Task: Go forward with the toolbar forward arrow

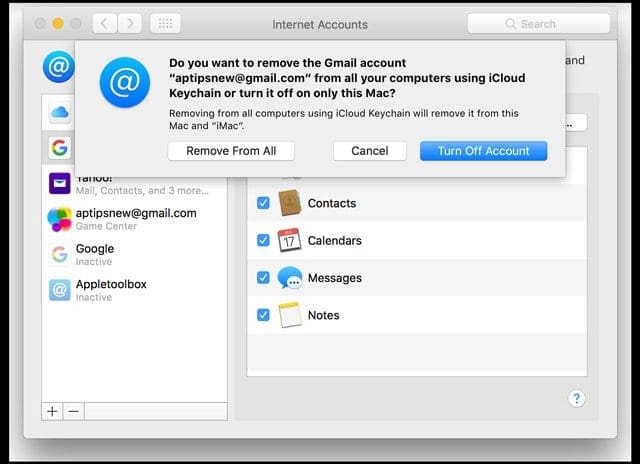Action: point(130,24)
